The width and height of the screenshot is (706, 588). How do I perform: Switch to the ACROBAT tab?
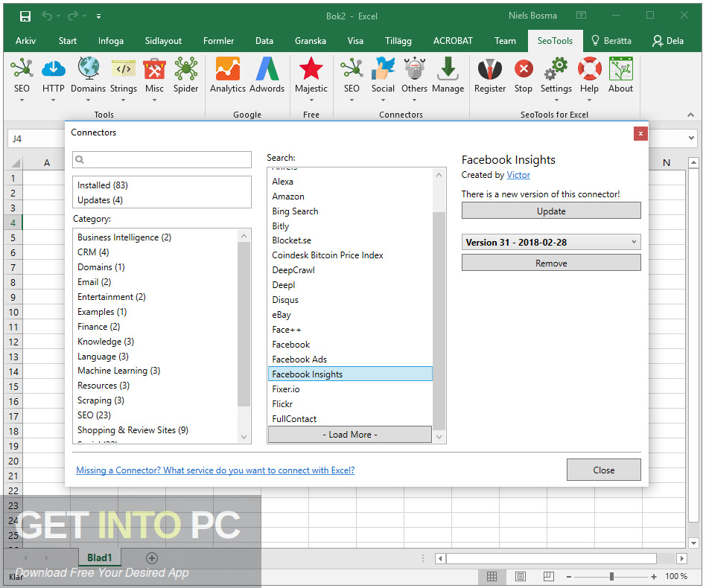pos(453,41)
